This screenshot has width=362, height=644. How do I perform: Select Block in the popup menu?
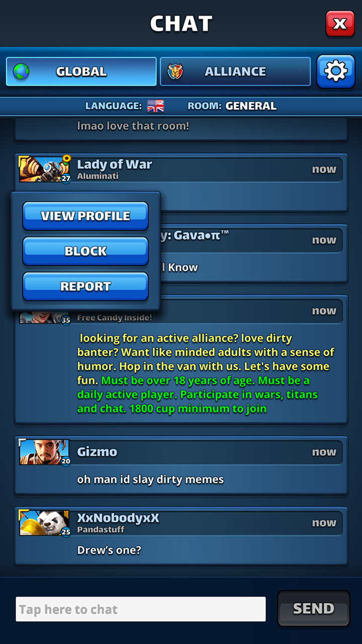click(85, 251)
